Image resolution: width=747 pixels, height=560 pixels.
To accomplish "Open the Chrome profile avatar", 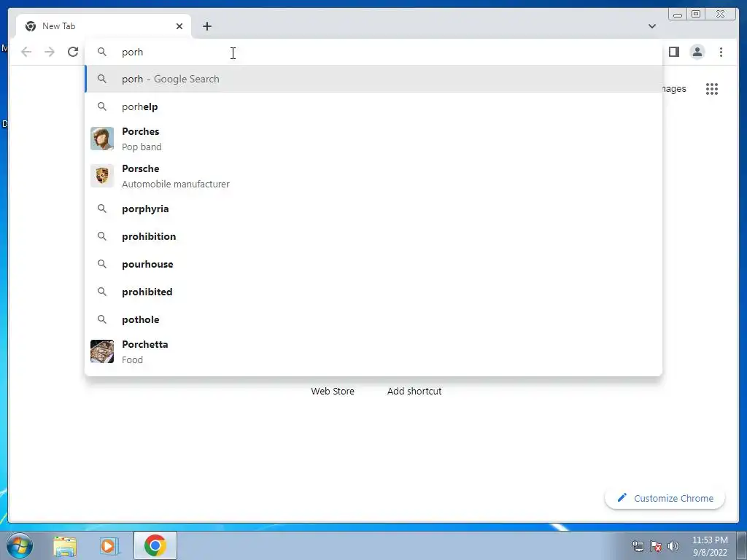I will coord(697,52).
